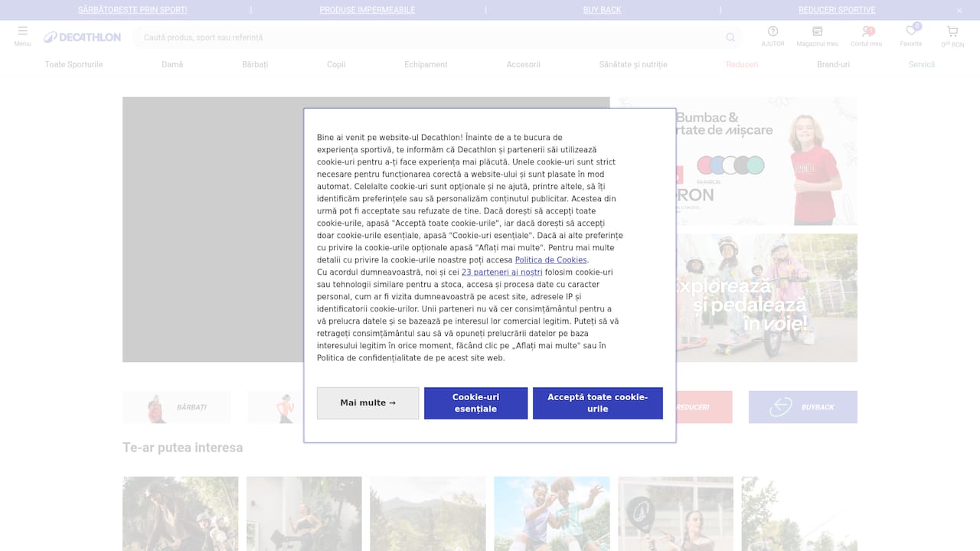This screenshot has height=551, width=980.
Task: Open Produse impermeabile link
Action: point(367,10)
